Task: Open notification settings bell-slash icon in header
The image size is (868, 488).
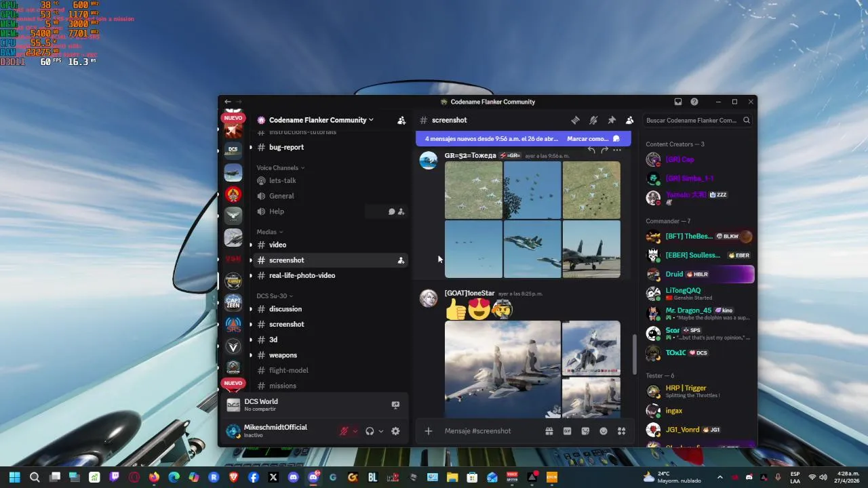Action: pos(593,120)
